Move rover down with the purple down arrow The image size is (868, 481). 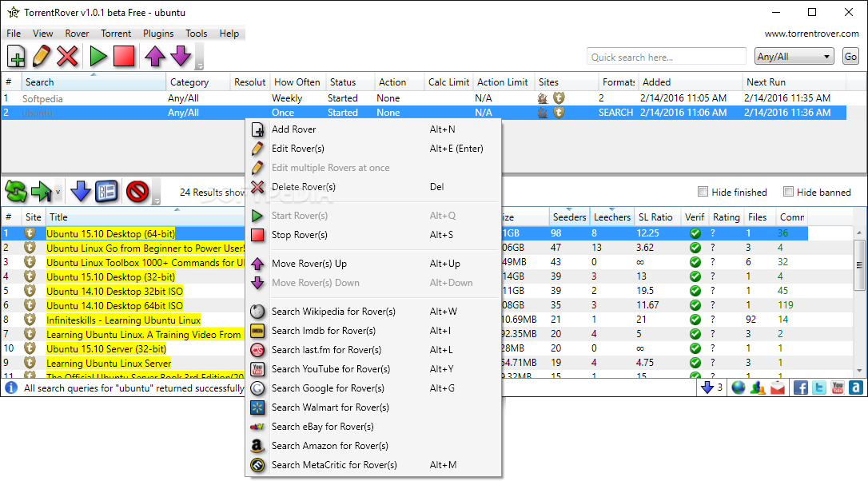(x=181, y=57)
